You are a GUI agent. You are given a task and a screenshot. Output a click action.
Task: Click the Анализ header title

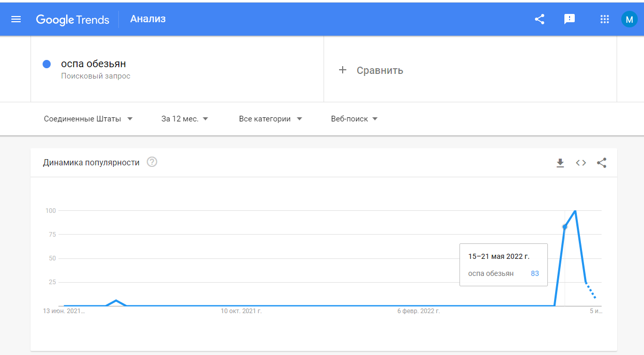click(148, 19)
